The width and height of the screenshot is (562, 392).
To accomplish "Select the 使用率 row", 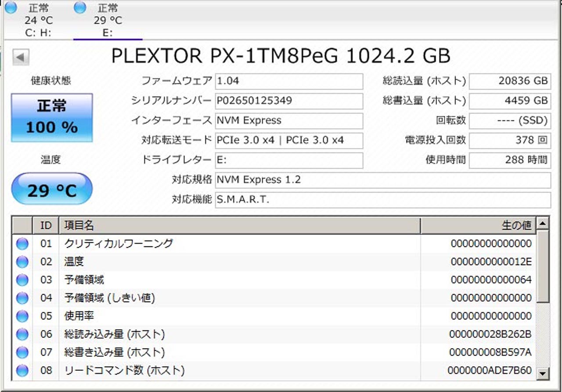I will coord(274,316).
